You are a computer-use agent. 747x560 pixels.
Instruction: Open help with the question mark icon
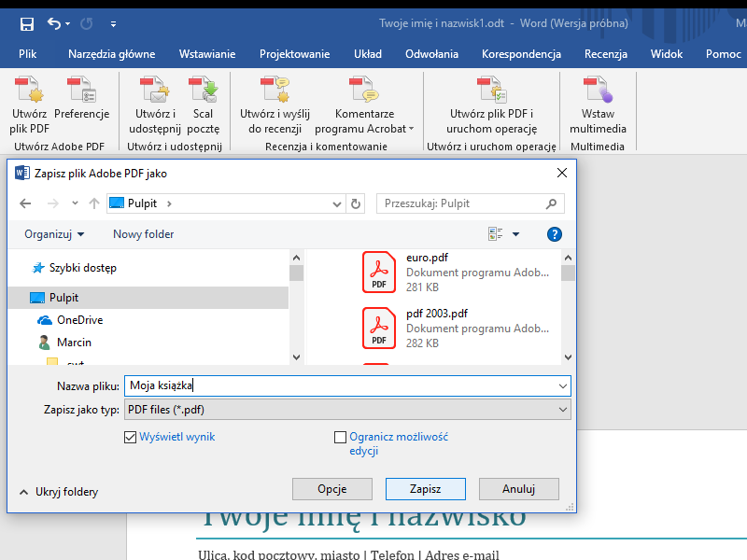tap(554, 234)
